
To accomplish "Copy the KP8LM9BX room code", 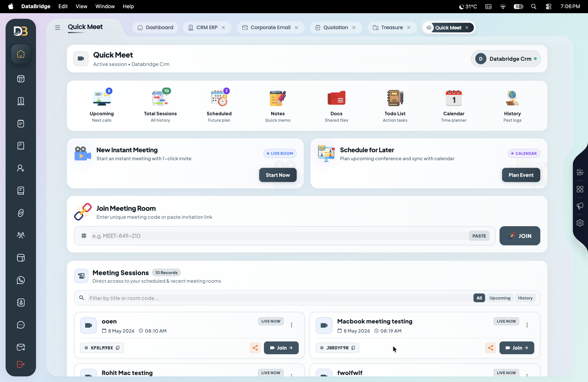I will (x=118, y=348).
